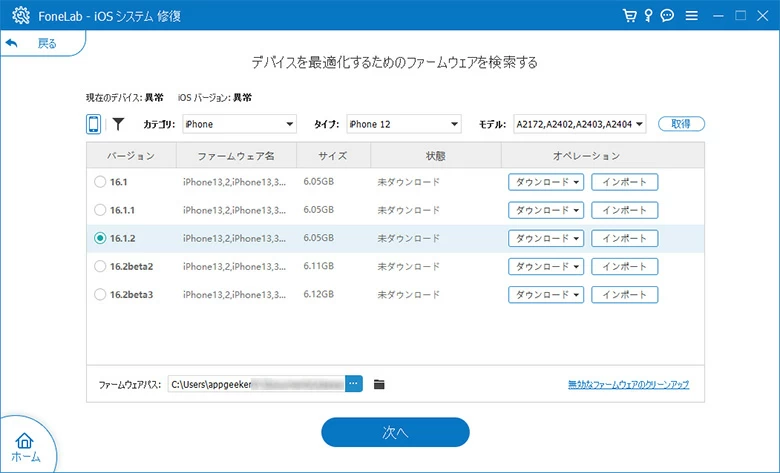Image resolution: width=780 pixels, height=473 pixels.
Task: Click the 次へ next button
Action: pyautogui.click(x=395, y=432)
